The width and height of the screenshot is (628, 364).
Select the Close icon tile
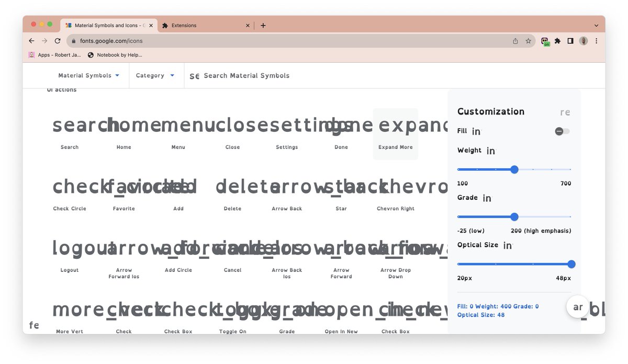[233, 134]
